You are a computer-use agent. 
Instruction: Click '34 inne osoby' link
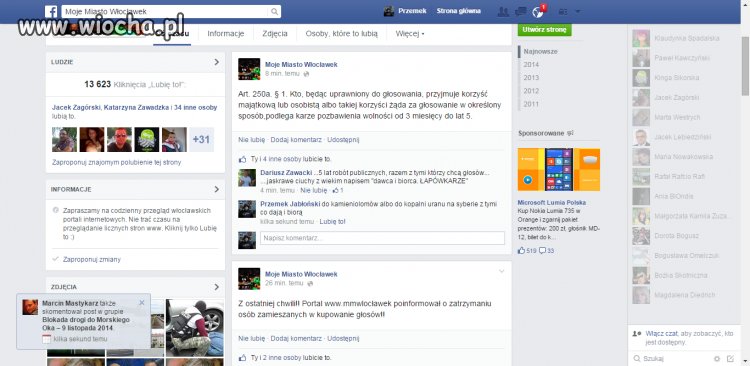click(x=196, y=108)
